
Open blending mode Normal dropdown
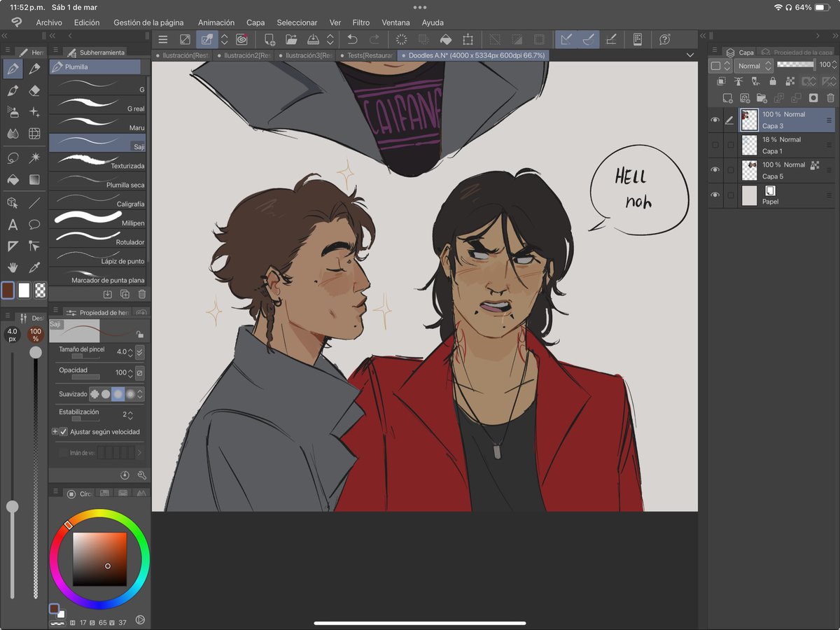pos(755,65)
